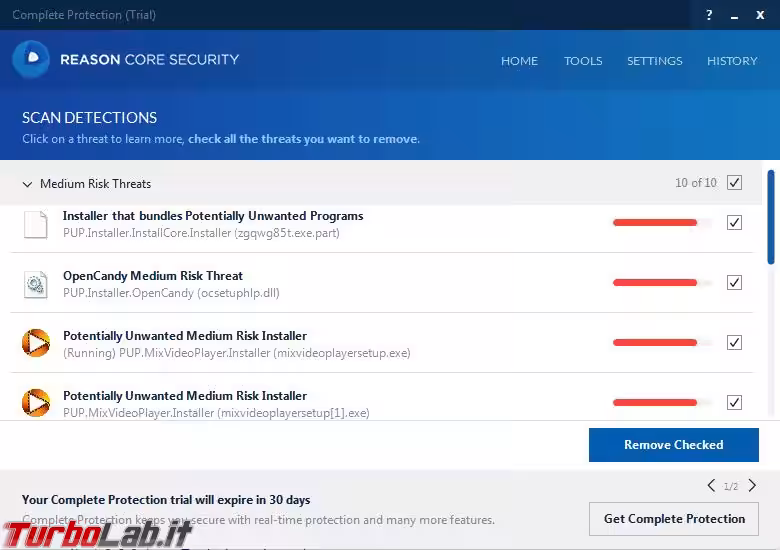Click the orange play icon of running MixVideoPlayer installer
The height and width of the screenshot is (550, 780).
(x=35, y=344)
